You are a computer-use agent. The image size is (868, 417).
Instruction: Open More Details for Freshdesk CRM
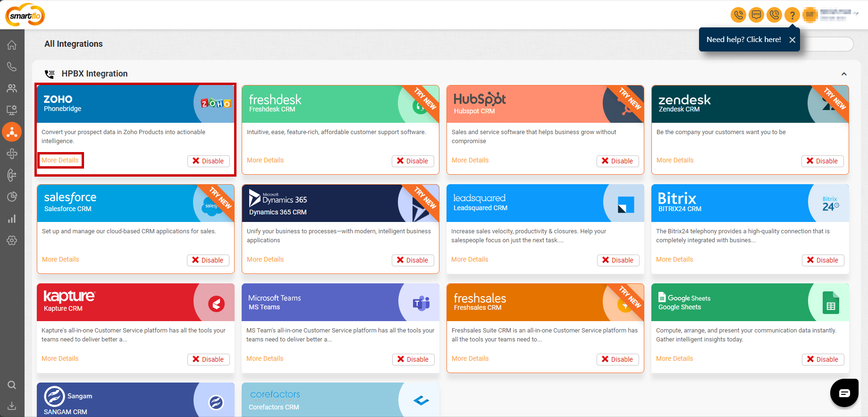265,160
